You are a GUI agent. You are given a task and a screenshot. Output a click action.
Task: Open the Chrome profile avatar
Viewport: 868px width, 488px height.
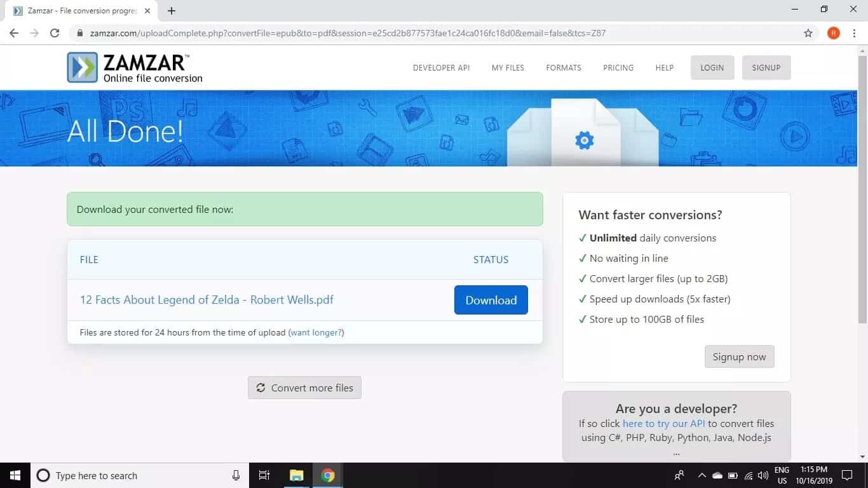tap(834, 33)
